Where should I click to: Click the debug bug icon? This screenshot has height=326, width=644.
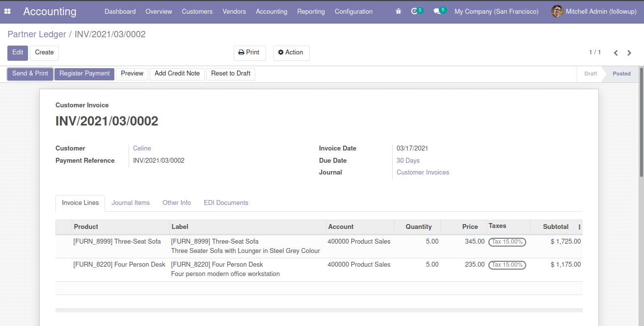pyautogui.click(x=398, y=11)
